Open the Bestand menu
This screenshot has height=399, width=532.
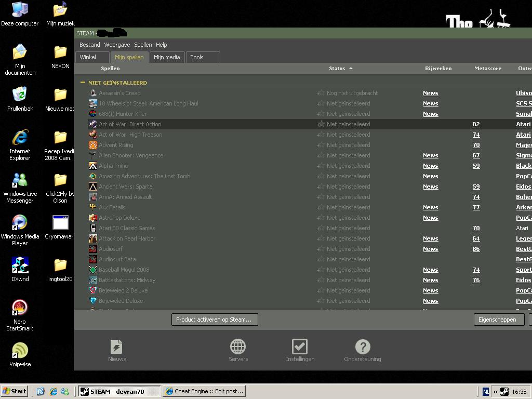(x=89, y=45)
